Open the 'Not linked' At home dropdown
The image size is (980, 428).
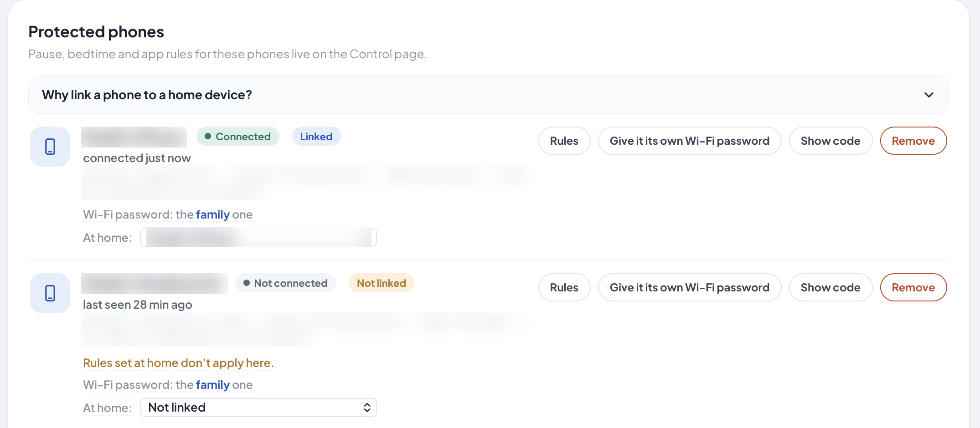click(x=258, y=408)
